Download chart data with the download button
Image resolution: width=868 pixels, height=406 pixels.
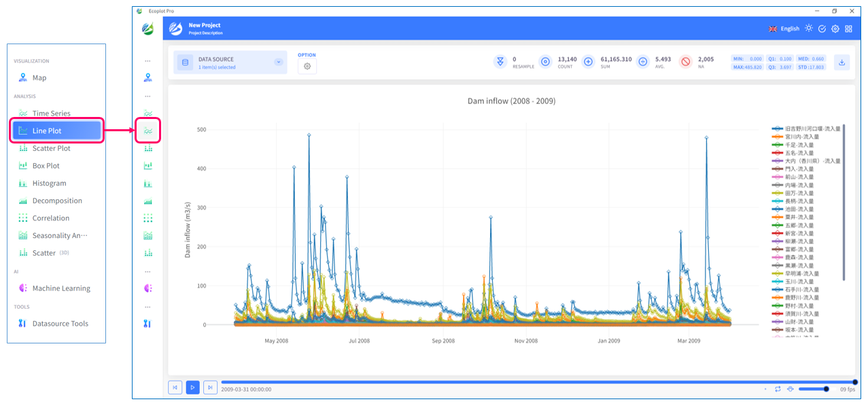841,63
